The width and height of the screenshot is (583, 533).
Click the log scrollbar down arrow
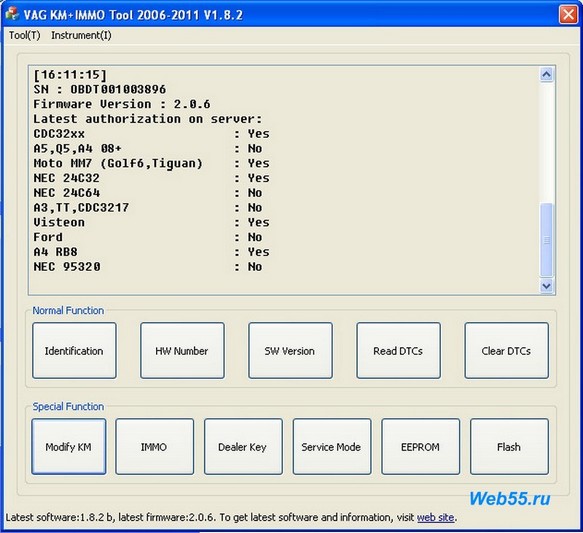click(546, 286)
